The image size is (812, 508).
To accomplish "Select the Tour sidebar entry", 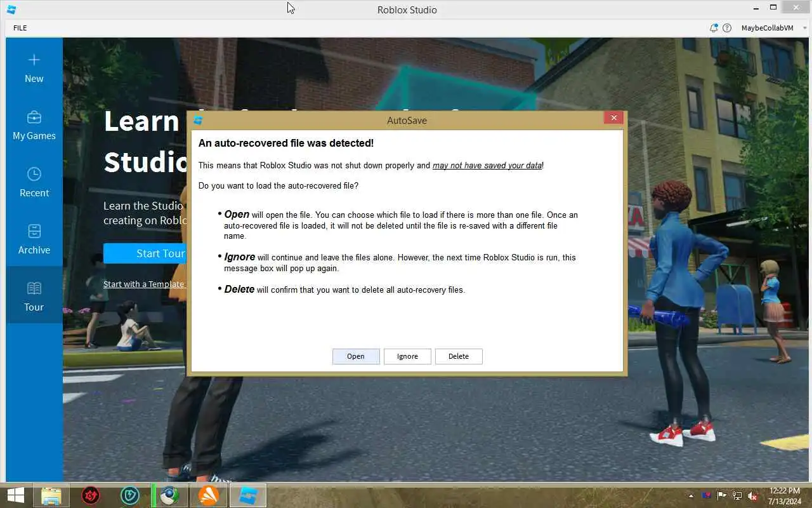I will (x=34, y=295).
